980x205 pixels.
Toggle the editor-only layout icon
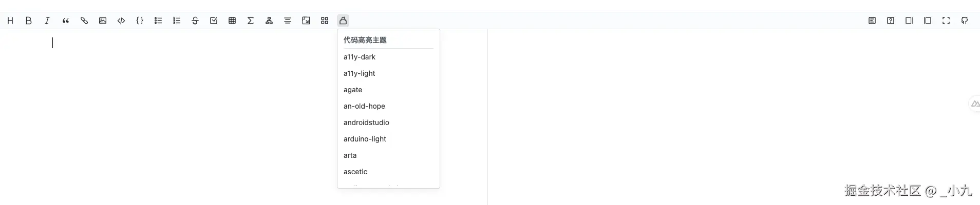pyautogui.click(x=909, y=20)
